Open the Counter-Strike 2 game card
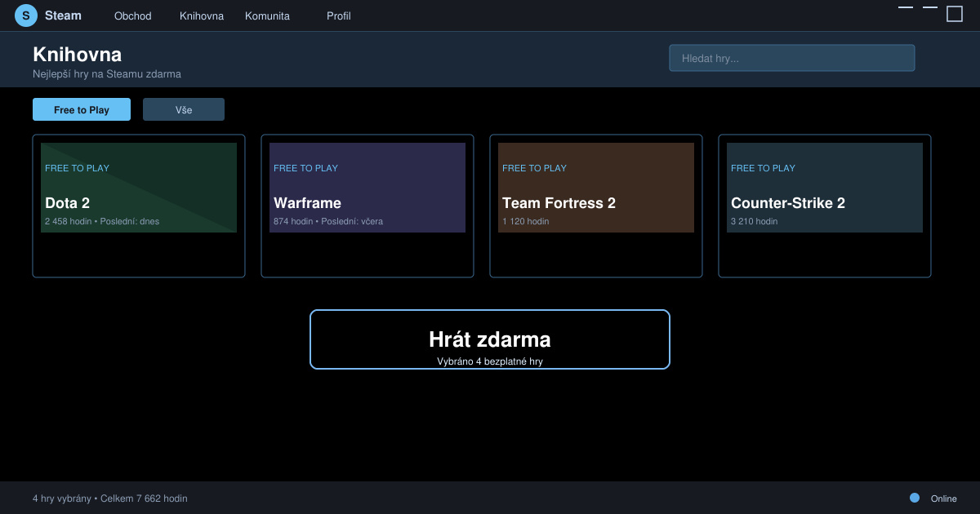980x514 pixels. tap(825, 206)
